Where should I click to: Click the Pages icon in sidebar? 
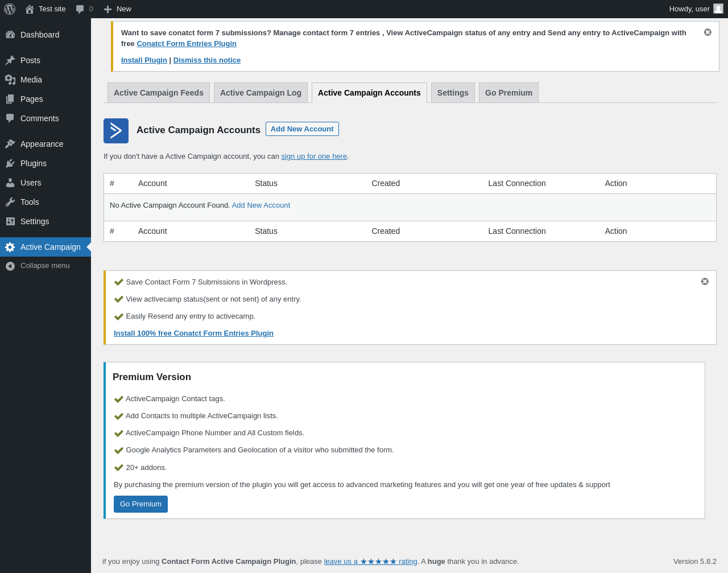(10, 99)
